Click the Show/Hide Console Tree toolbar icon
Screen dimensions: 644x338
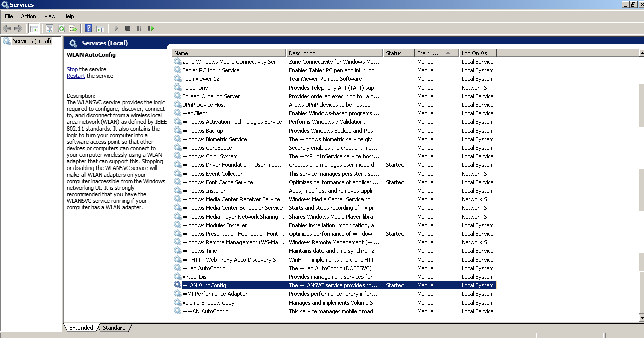tap(34, 28)
